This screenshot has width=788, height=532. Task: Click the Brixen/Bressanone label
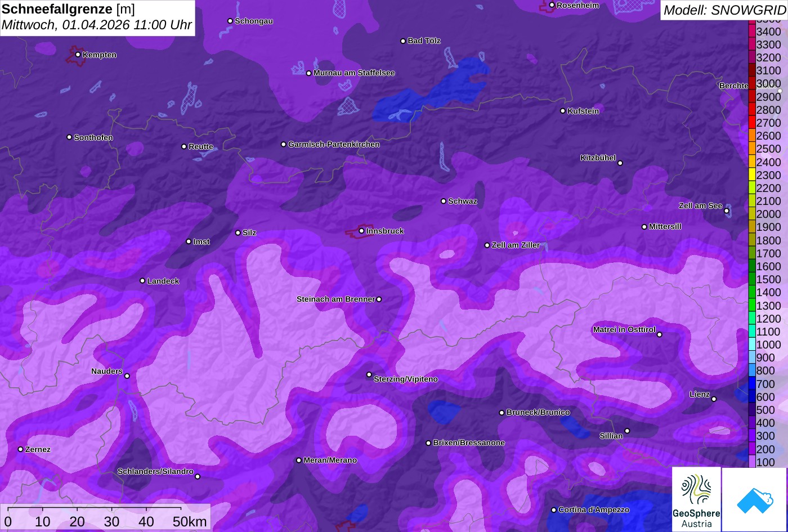[x=469, y=442]
